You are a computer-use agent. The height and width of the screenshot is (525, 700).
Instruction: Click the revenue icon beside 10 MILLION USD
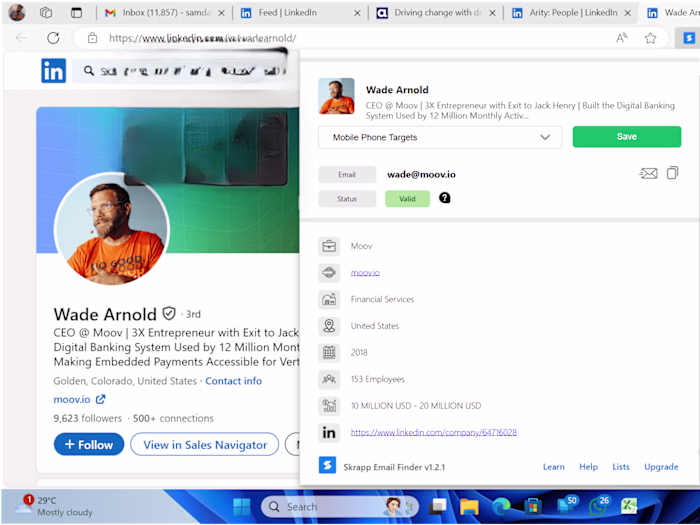(329, 405)
